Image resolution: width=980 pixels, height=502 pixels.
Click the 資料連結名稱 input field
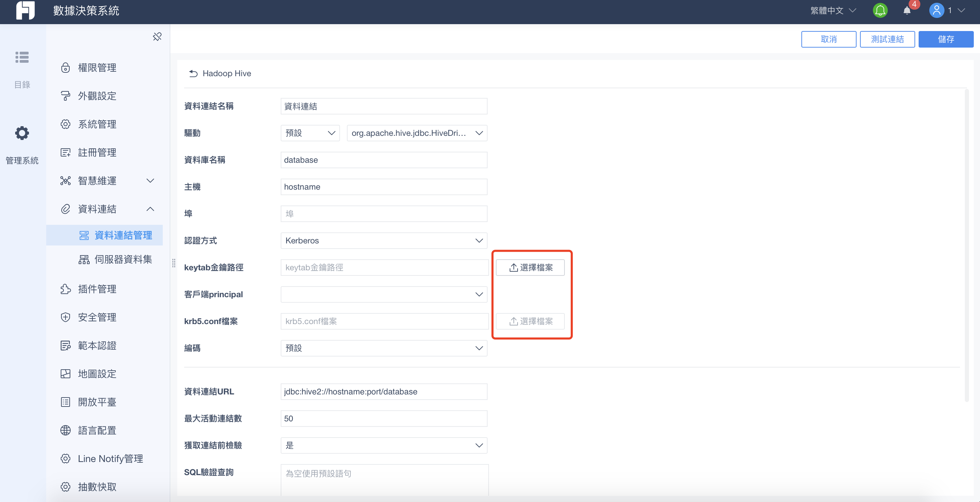(x=384, y=106)
